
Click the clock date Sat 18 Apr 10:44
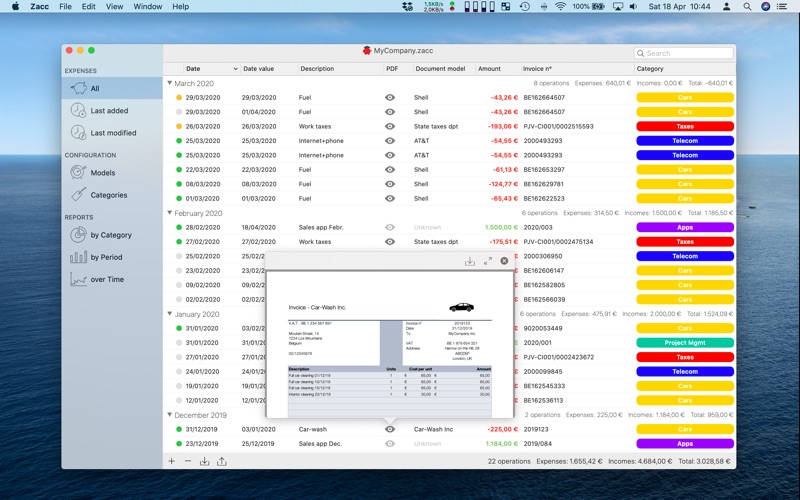[x=679, y=7]
